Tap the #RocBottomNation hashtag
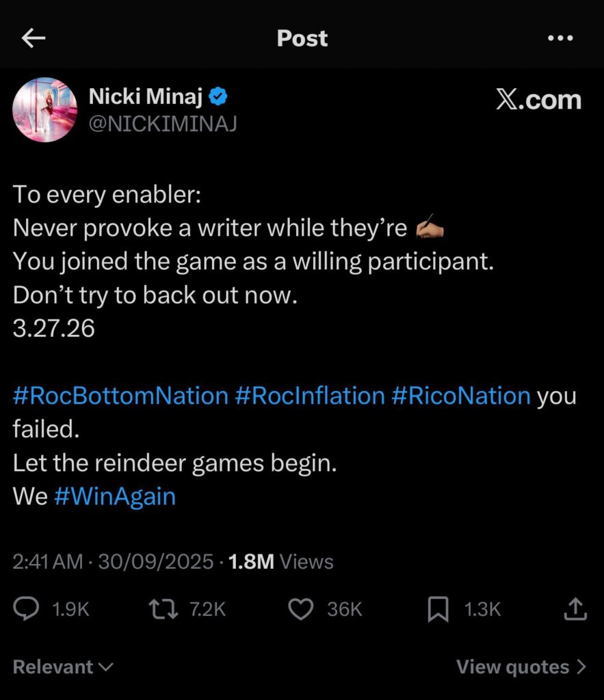 120,396
